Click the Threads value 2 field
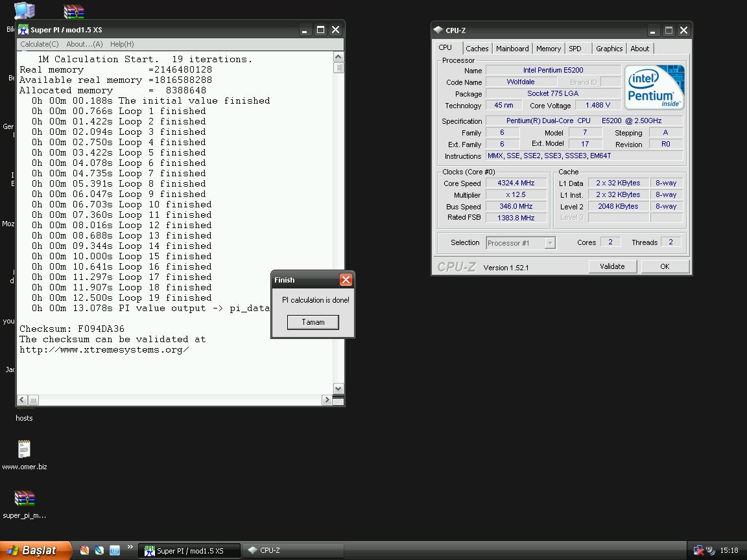 [x=670, y=242]
